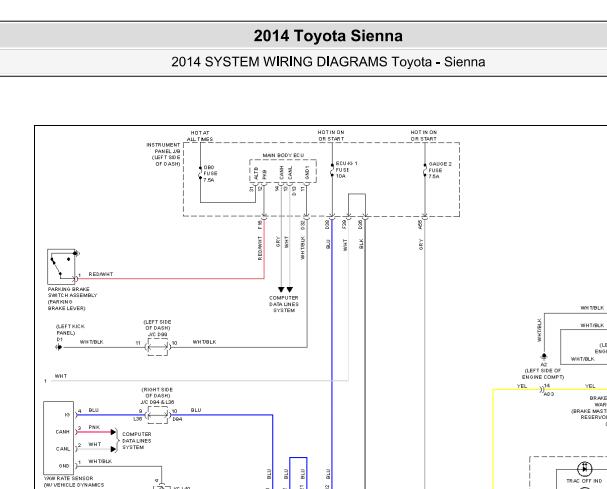
Task: Select the 'HOT AT ALL TIMES' label
Action: tap(200, 136)
